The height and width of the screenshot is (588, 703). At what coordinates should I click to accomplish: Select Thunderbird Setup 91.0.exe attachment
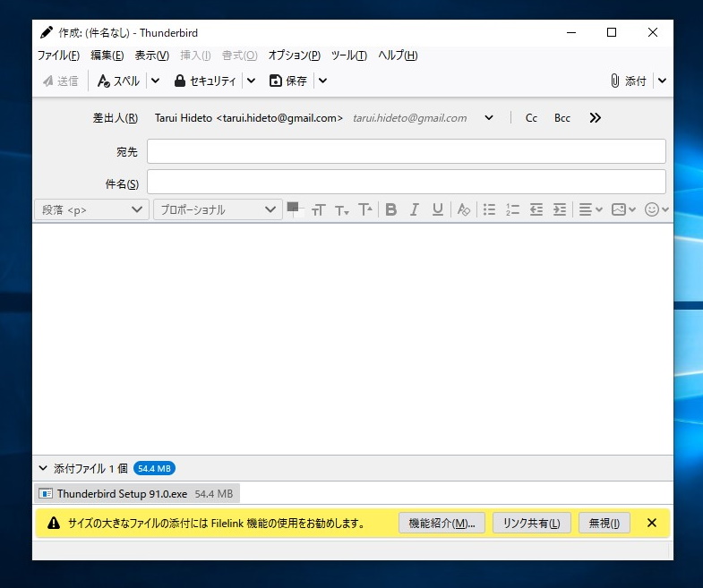point(137,493)
